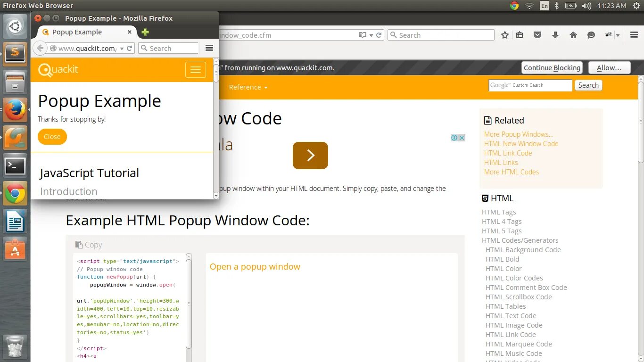Click the Firebug bug icon

pyautogui.click(x=609, y=35)
